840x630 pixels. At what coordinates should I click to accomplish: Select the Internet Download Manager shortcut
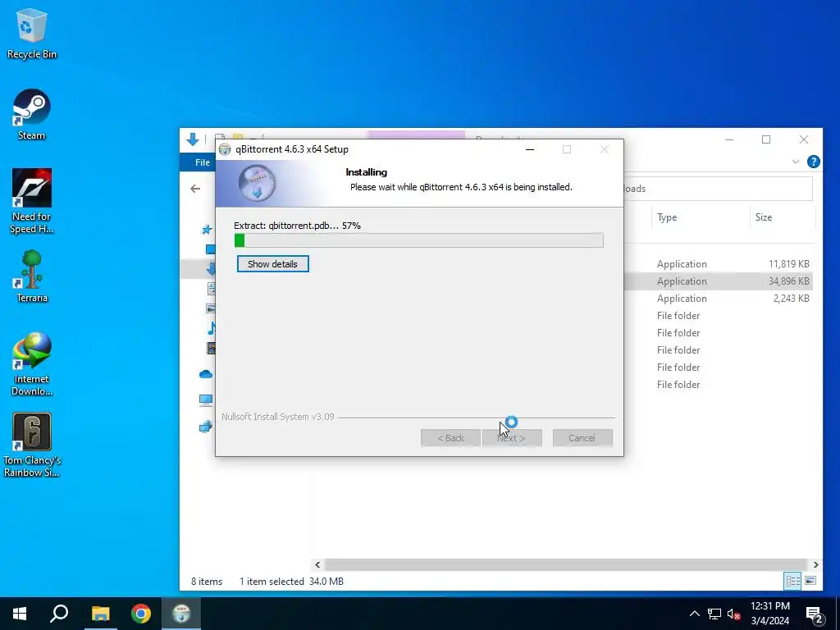pos(32,364)
